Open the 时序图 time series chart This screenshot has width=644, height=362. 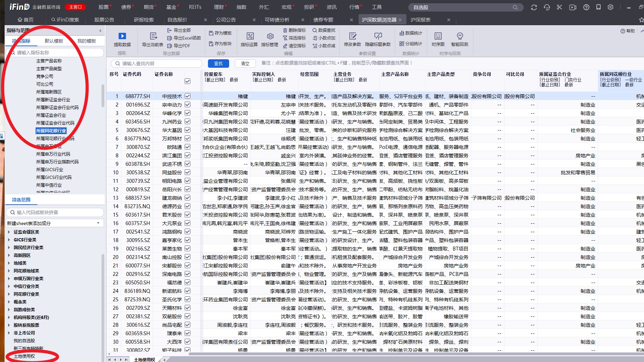438,36
